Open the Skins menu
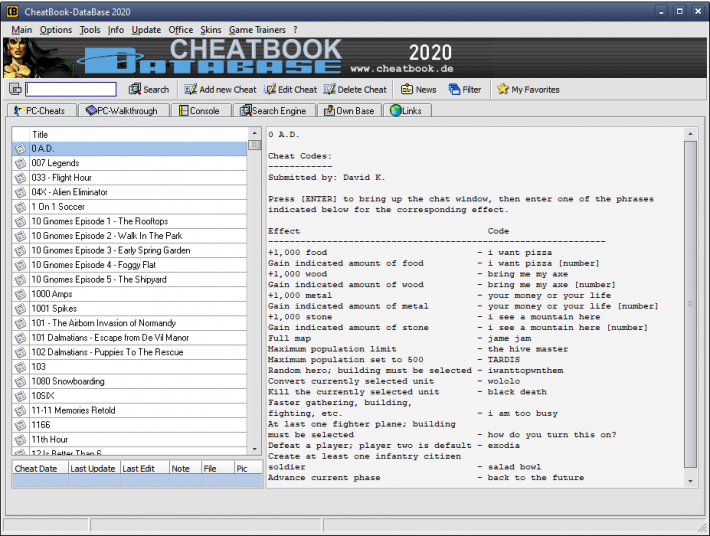The height and width of the screenshot is (536, 710). pos(211,30)
